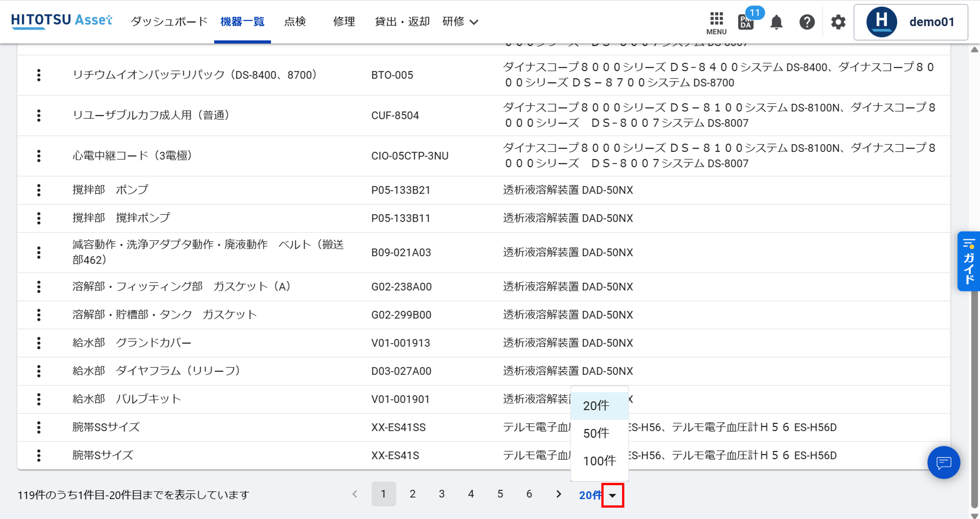
Task: Click part number XX-ES41SS
Action: (x=398, y=427)
